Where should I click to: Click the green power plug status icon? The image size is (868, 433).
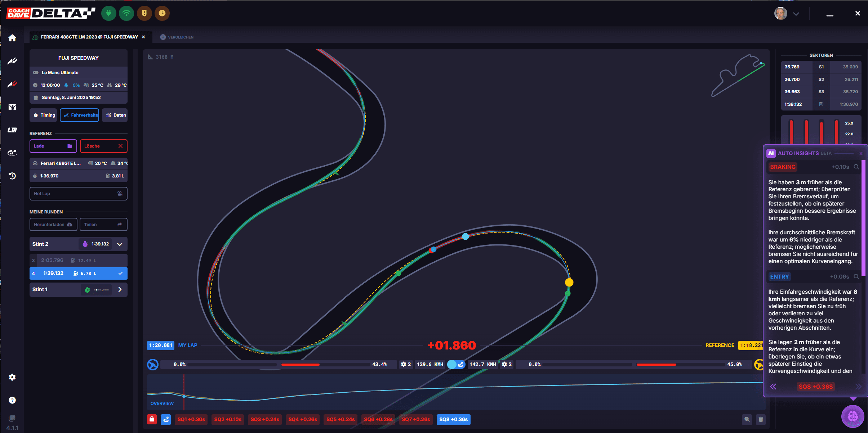pos(108,13)
